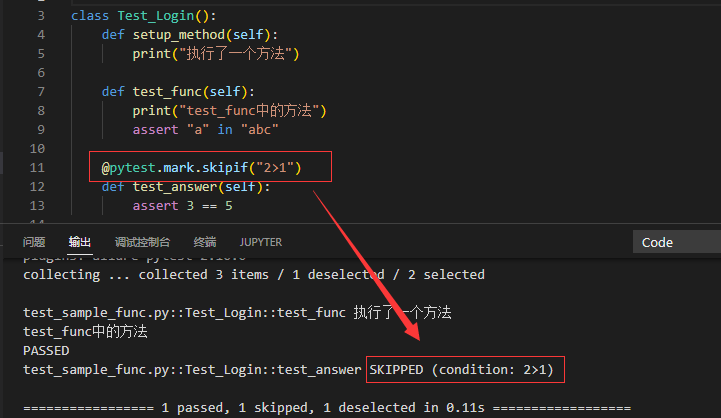
Task: Click line number 7 in the gutter
Action: coord(39,91)
